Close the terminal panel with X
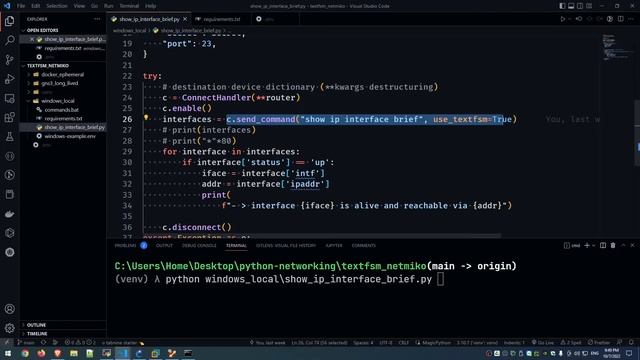Image resolution: width=640 pixels, height=360 pixels. tap(632, 245)
